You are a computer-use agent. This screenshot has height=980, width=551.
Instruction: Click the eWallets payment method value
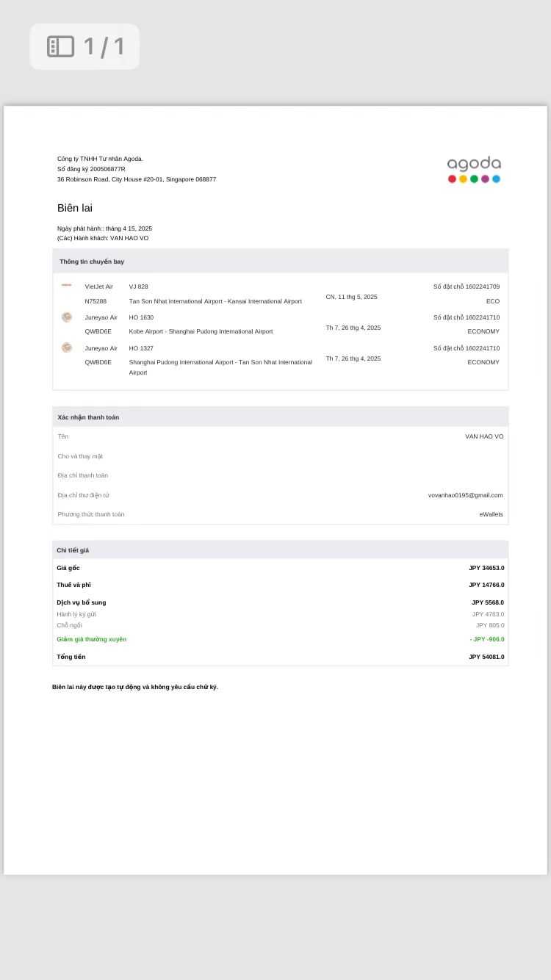click(491, 514)
